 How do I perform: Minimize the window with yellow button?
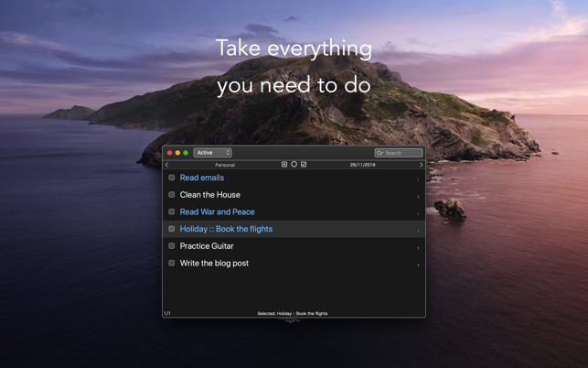tap(177, 153)
